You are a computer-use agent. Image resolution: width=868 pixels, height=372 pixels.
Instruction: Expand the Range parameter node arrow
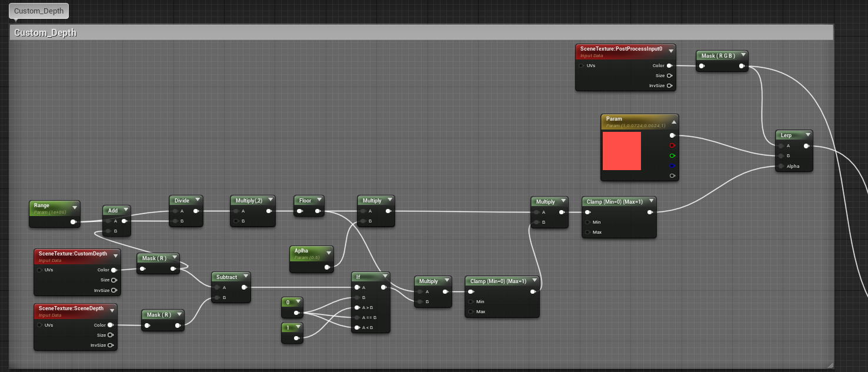[75, 208]
